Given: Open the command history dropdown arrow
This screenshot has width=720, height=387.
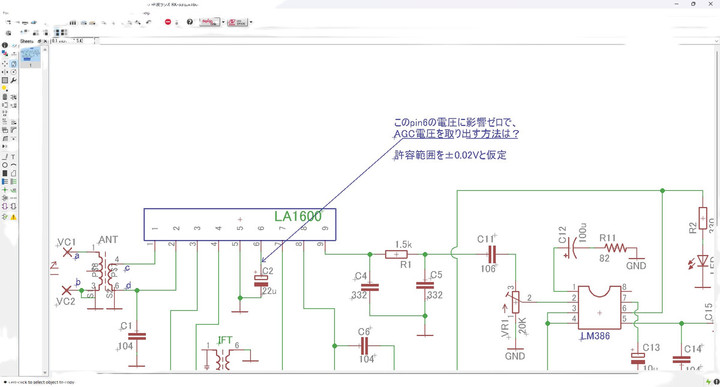Looking at the screenshot, I should (x=96, y=41).
